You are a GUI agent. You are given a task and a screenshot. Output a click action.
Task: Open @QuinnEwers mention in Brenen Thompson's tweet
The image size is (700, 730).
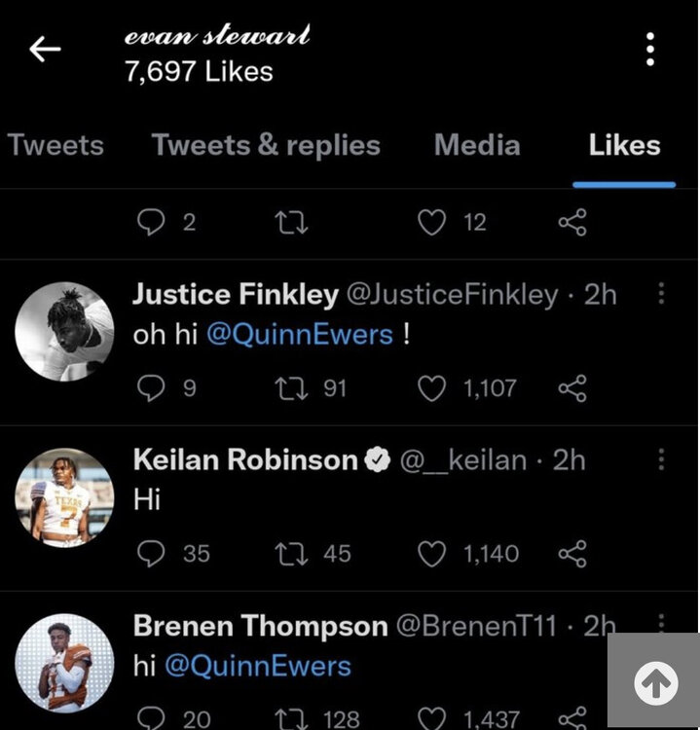click(x=257, y=667)
